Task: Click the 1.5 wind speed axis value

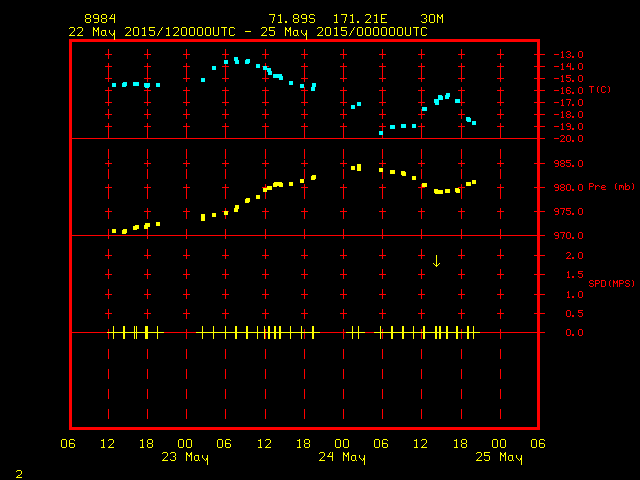Action: click(x=574, y=275)
